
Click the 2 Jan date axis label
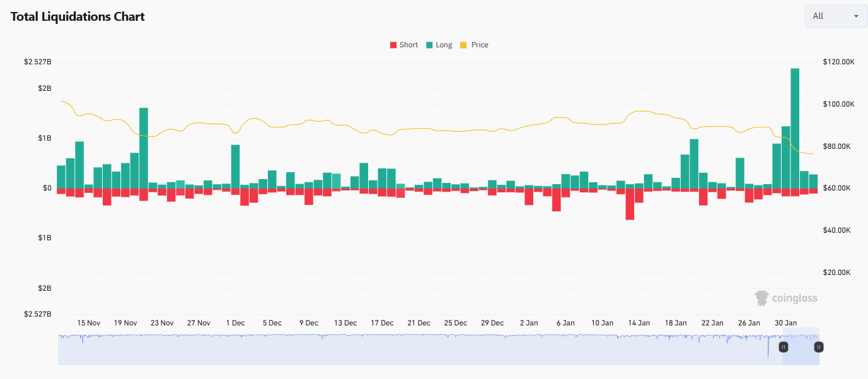coord(529,323)
